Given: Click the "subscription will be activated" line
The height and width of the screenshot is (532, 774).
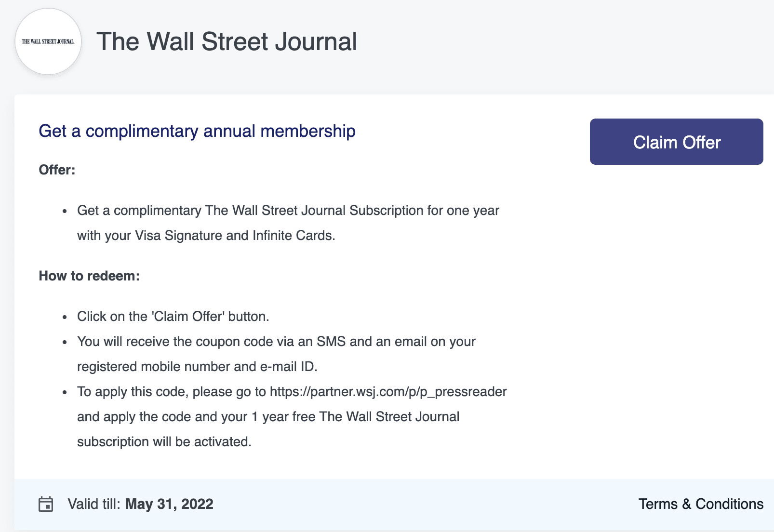Looking at the screenshot, I should (x=164, y=442).
